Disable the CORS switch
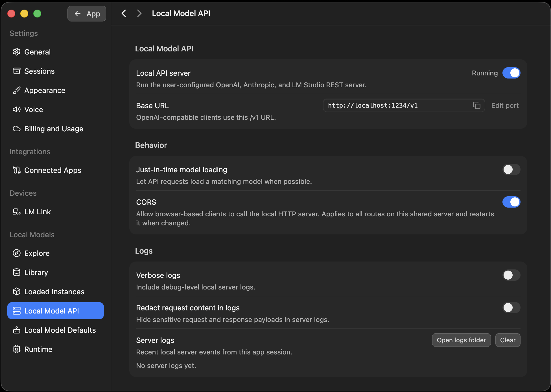 coord(511,202)
